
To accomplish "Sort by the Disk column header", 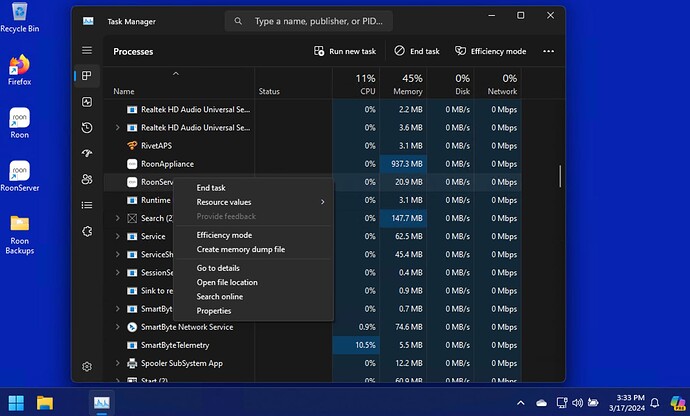I will [x=450, y=84].
